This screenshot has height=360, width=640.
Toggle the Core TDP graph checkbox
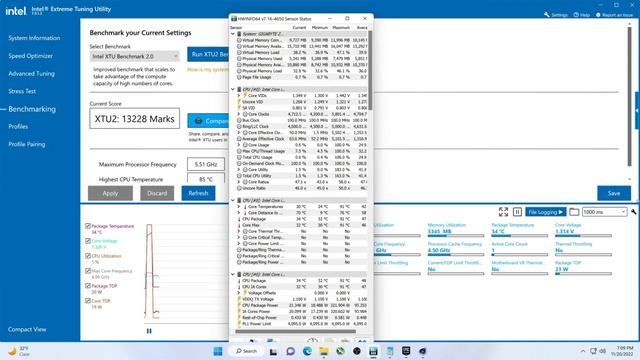[88, 301]
